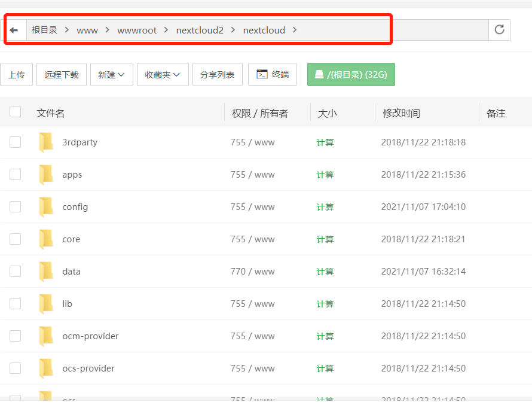Click the 上传 upload button

point(17,74)
